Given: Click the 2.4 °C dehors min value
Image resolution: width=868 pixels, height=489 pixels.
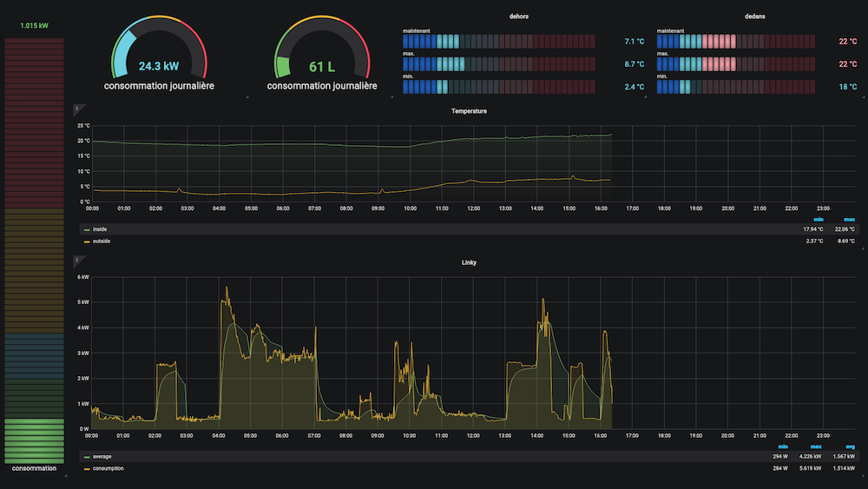Looking at the screenshot, I should pyautogui.click(x=635, y=87).
